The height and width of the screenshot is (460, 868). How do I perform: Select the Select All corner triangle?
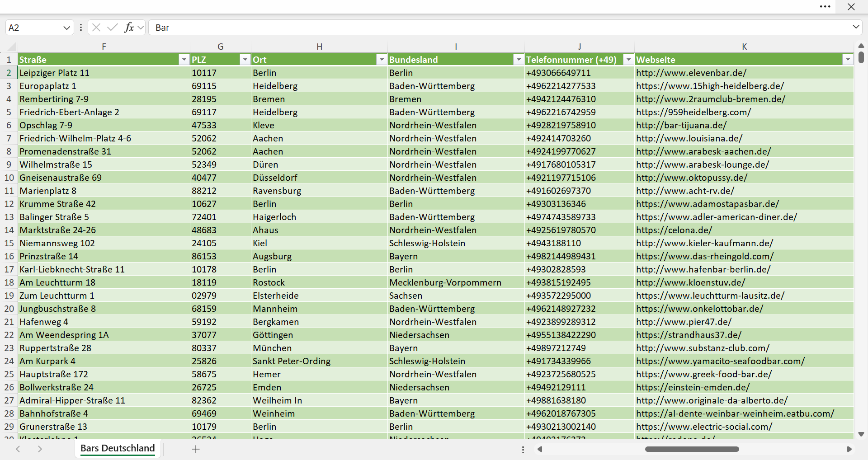[x=11, y=47]
